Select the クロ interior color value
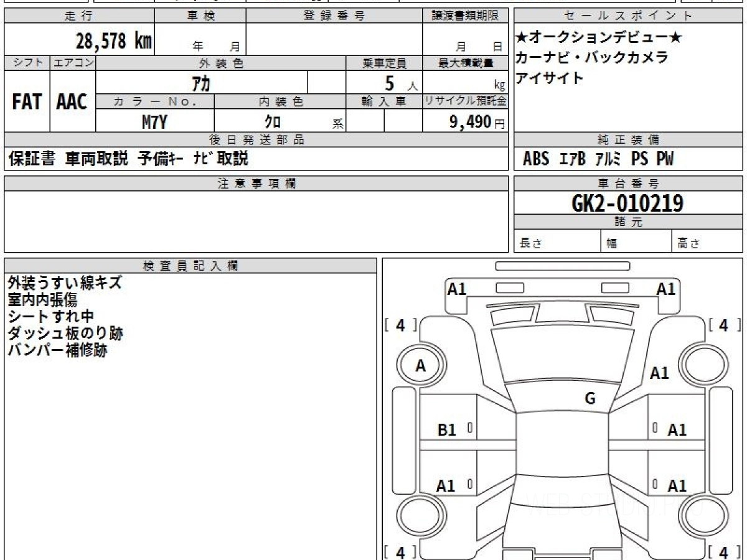 273,122
